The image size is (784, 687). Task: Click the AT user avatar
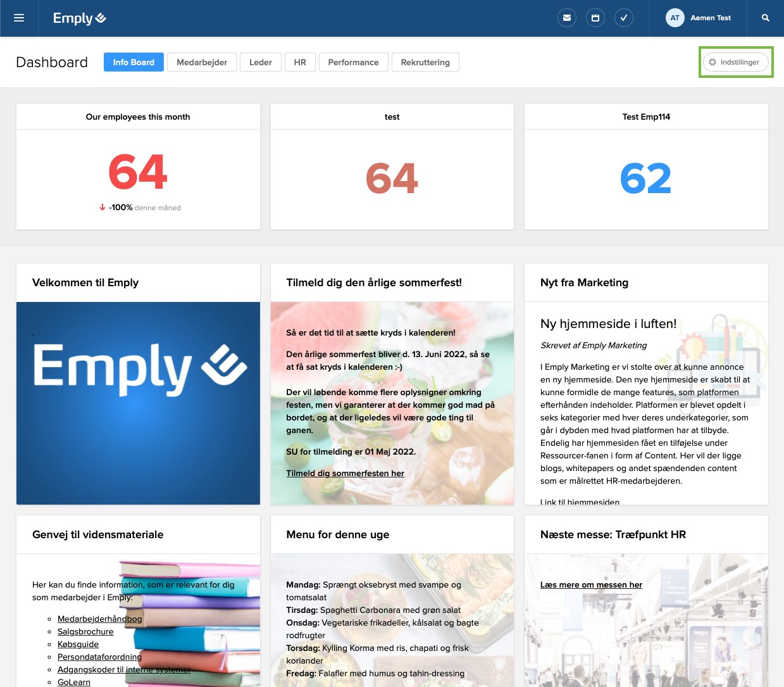[675, 18]
